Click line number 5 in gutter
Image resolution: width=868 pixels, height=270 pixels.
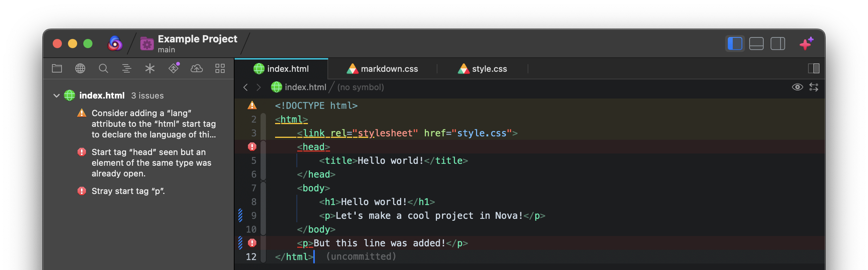(x=254, y=160)
